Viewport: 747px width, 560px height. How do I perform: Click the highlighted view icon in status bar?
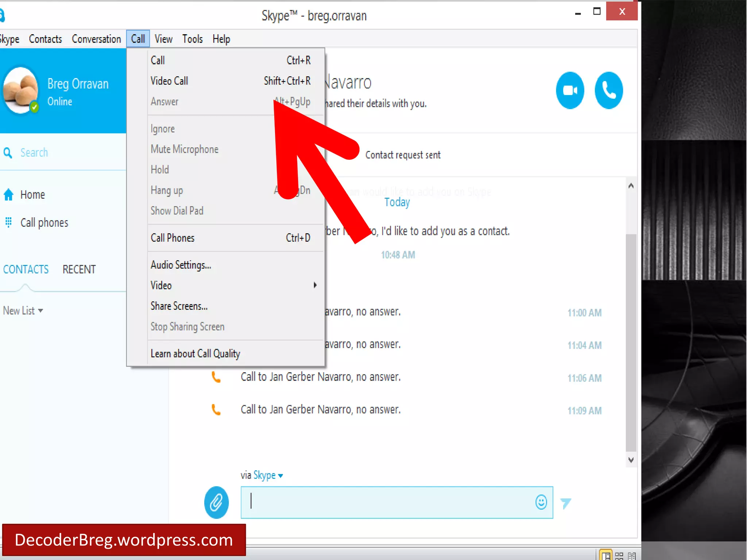(606, 555)
